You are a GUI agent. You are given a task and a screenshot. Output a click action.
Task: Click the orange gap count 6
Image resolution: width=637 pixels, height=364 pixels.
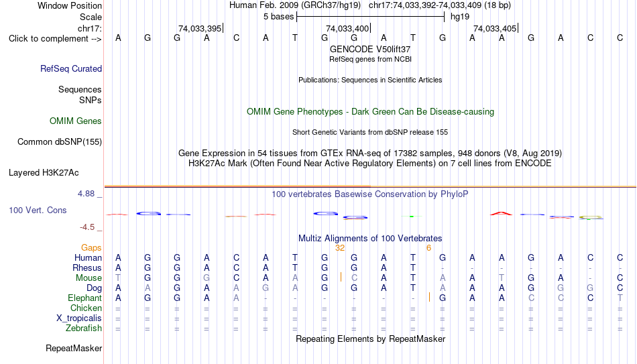pyautogui.click(x=428, y=248)
